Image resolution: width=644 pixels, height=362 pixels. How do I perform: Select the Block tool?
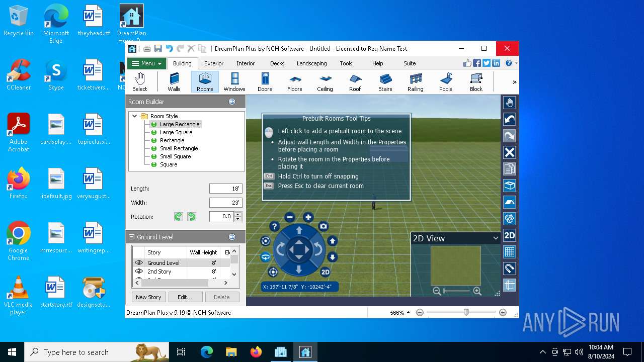476,82
